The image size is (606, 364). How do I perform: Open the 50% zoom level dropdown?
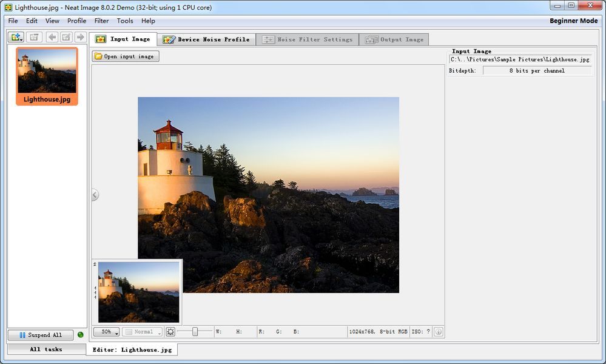107,332
